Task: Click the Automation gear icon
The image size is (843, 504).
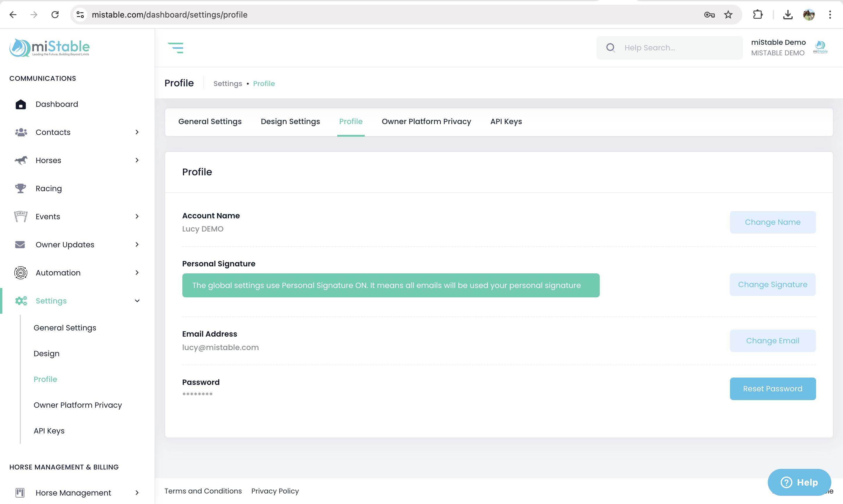Action: (x=20, y=273)
